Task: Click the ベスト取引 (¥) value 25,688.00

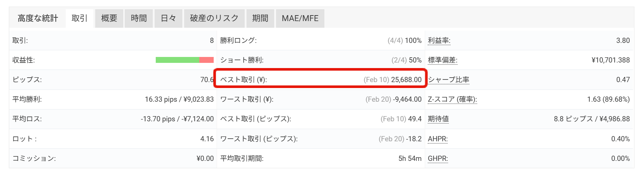Action: tap(406, 80)
